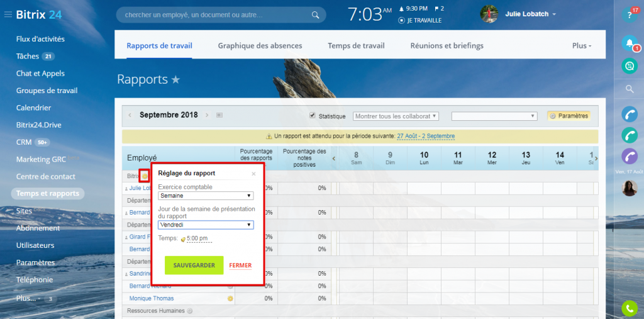Click the SAUVEGARDER button
The image size is (644, 319).
click(x=194, y=265)
